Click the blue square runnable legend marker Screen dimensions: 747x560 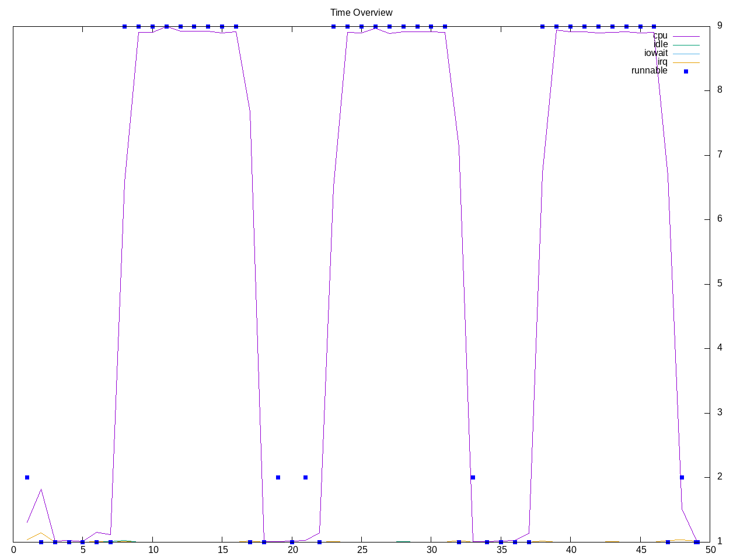click(x=686, y=71)
